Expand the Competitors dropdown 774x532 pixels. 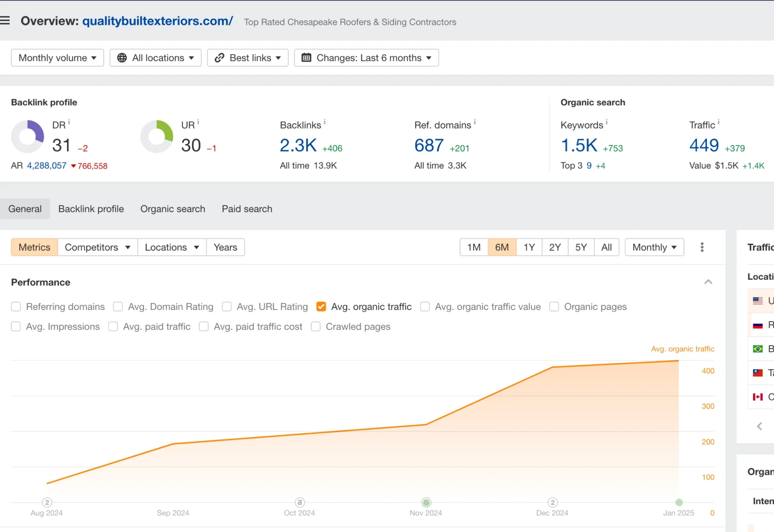coord(97,247)
